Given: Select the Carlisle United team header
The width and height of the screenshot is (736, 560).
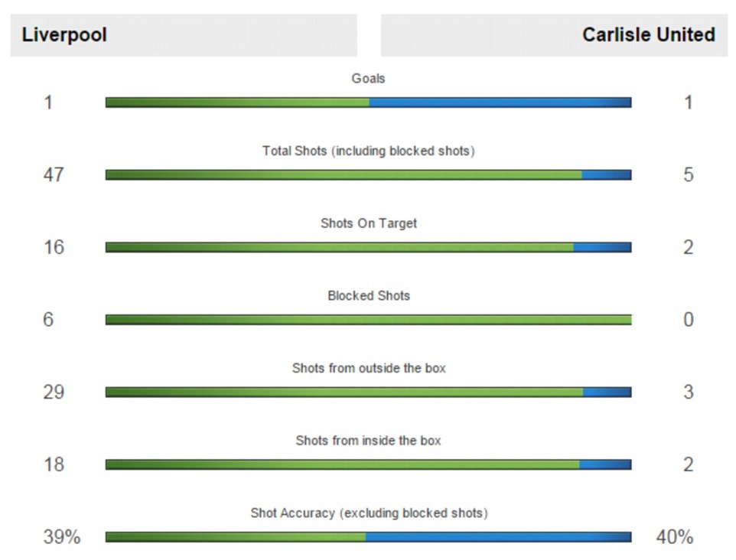Looking at the screenshot, I should coord(648,35).
